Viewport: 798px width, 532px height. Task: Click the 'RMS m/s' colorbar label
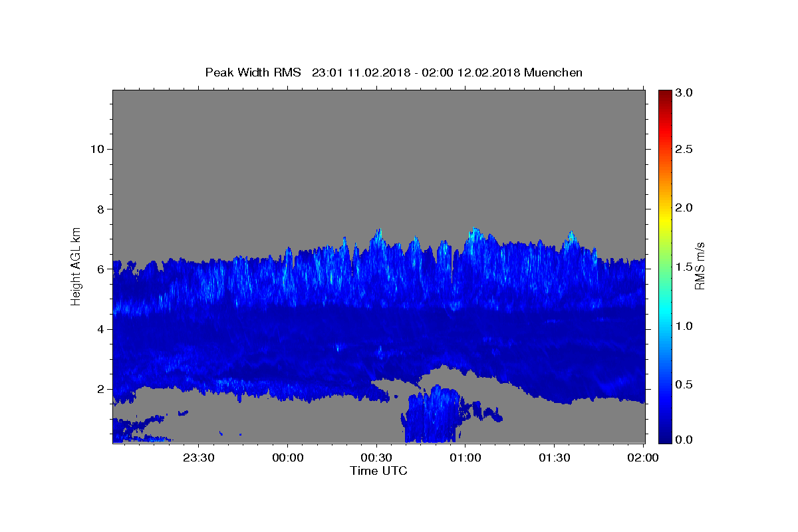pyautogui.click(x=699, y=265)
